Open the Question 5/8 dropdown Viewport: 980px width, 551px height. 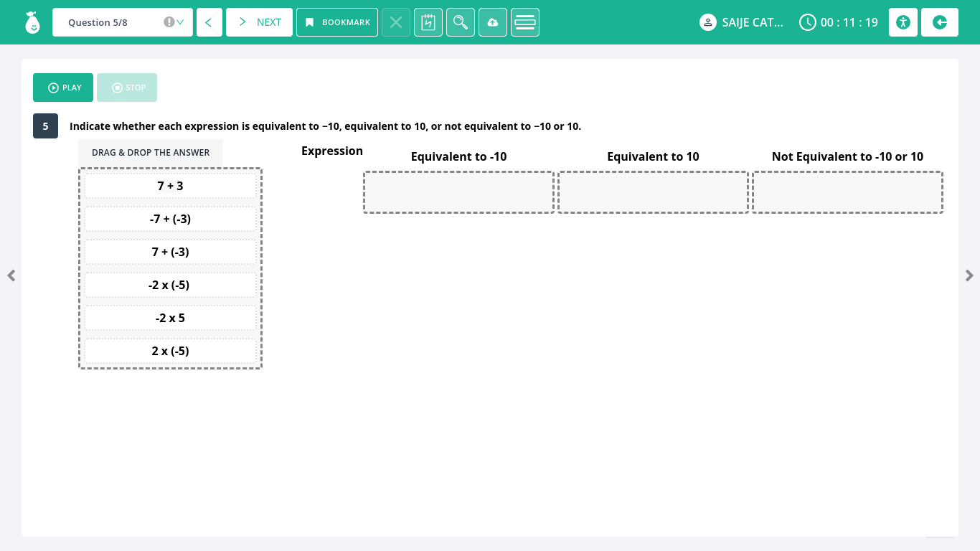(123, 22)
